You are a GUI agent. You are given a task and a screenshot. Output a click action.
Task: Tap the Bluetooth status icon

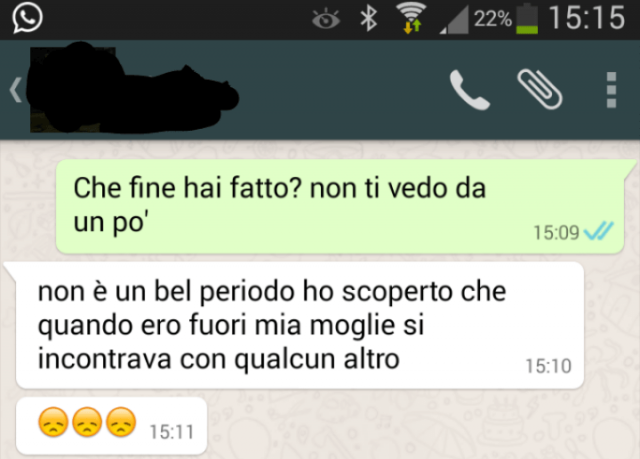pos(369,18)
